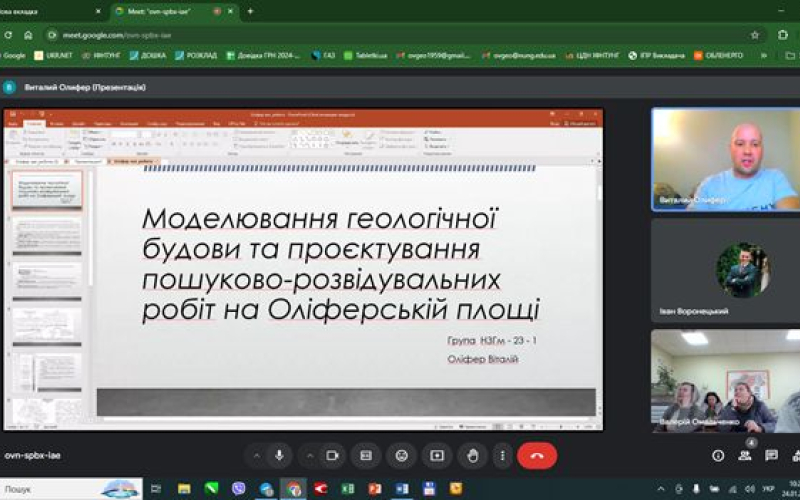800x500 pixels.
Task: Open ОБЛЕНЕРГО bookmark
Action: click(719, 56)
